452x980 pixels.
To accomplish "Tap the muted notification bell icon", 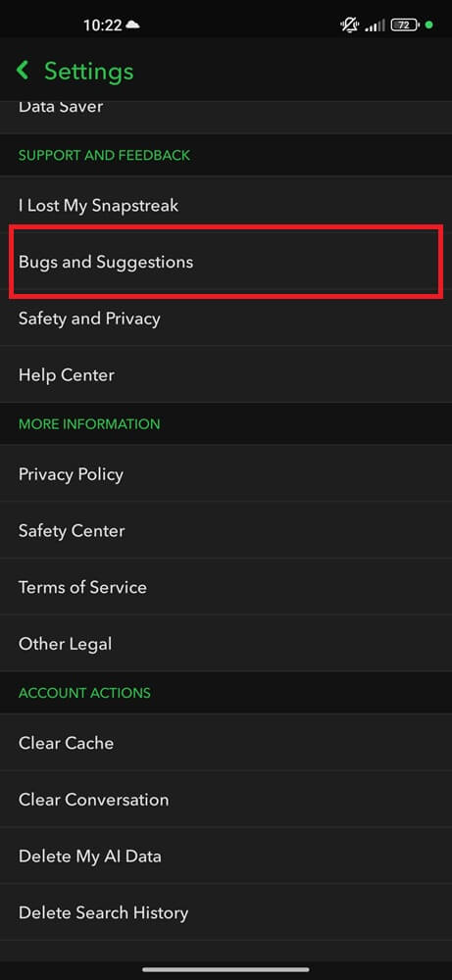I will click(349, 25).
